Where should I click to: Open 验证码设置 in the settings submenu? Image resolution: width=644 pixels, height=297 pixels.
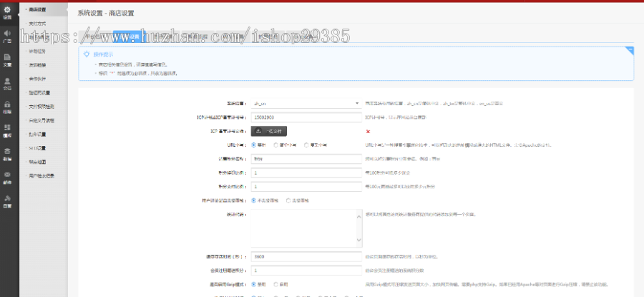(x=39, y=93)
